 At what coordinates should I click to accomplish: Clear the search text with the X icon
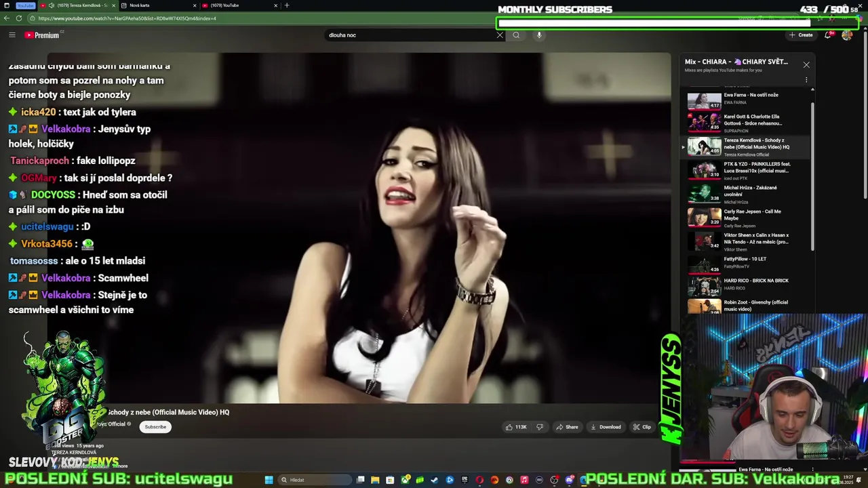[500, 35]
